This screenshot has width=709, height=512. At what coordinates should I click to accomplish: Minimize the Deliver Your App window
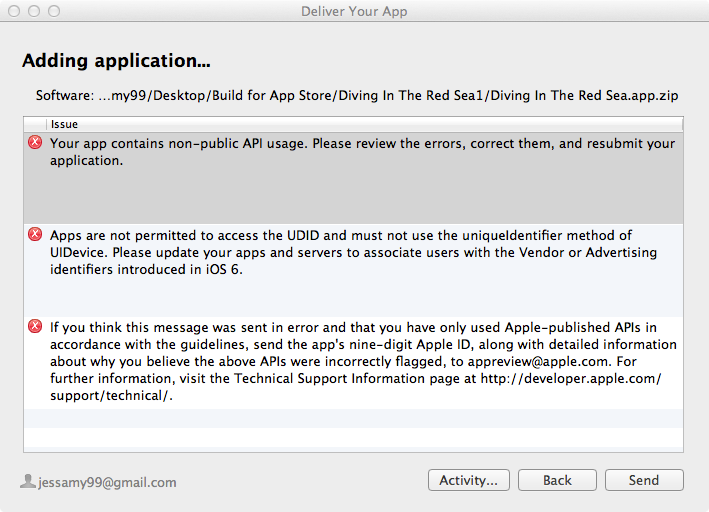click(33, 11)
